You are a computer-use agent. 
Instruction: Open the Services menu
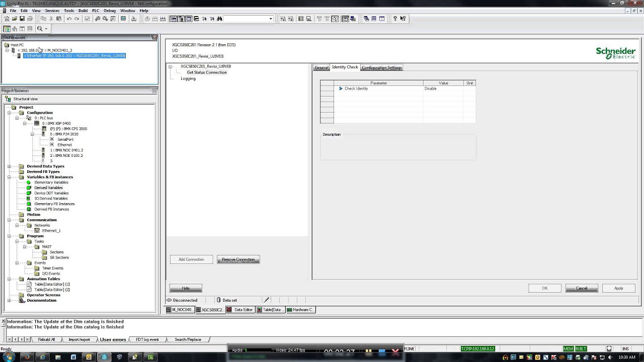52,11
